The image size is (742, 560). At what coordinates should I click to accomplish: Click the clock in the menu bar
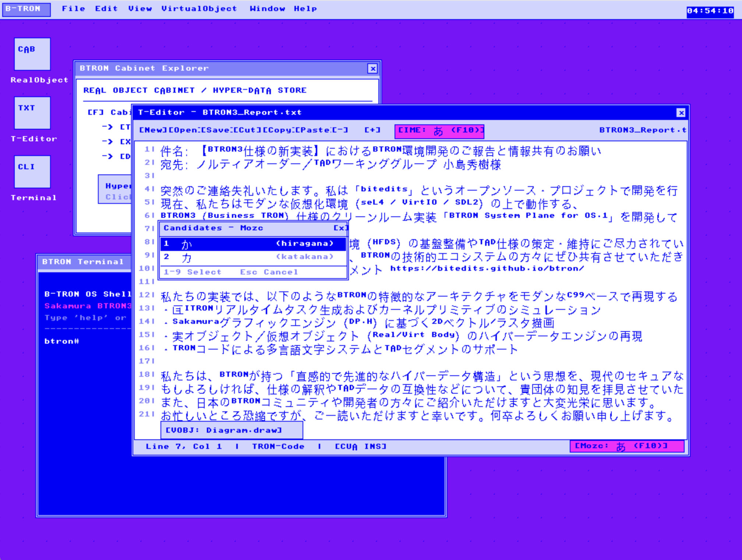pos(710,11)
